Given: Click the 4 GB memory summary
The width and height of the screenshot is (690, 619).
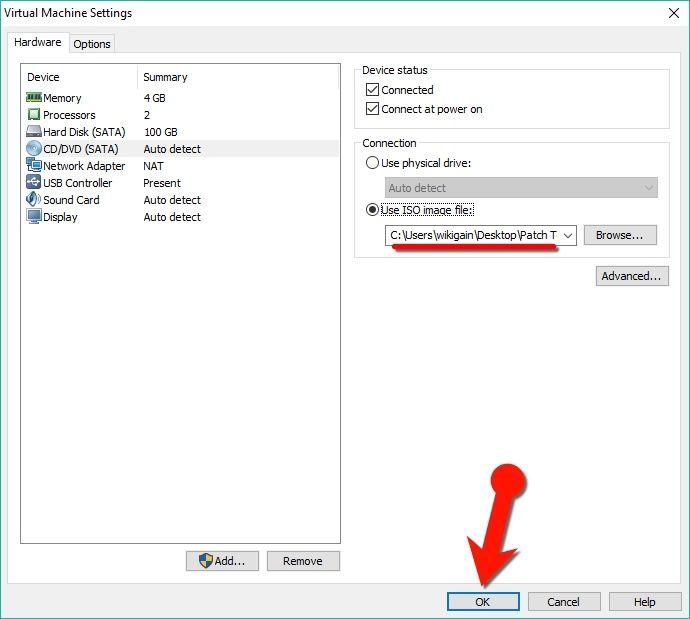Looking at the screenshot, I should (154, 98).
